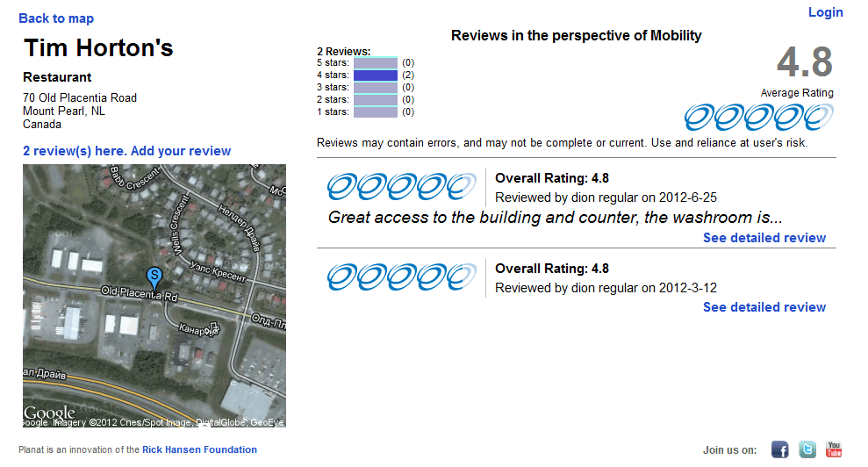See detailed review from 2012-3-12

pos(764,307)
